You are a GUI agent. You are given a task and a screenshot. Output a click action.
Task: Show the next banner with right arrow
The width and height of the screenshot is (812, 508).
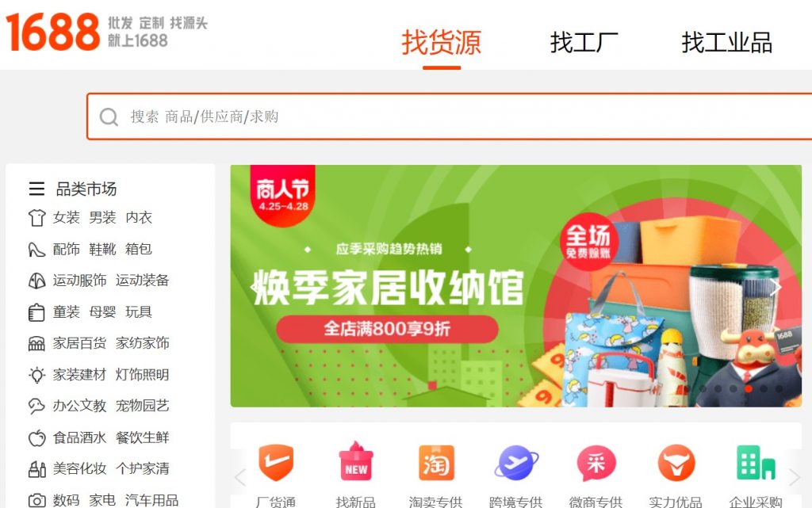click(x=776, y=287)
